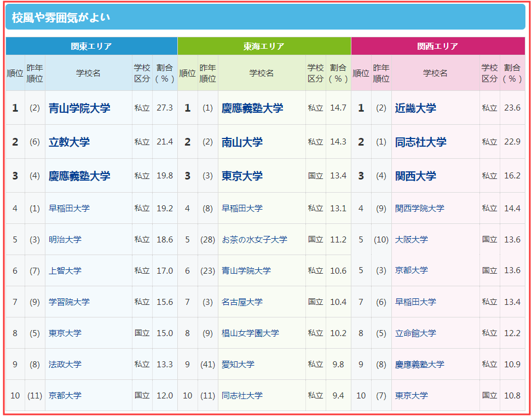
Task: Click the 校風や雰囲気がよい title bar
Action: [x=265, y=17]
